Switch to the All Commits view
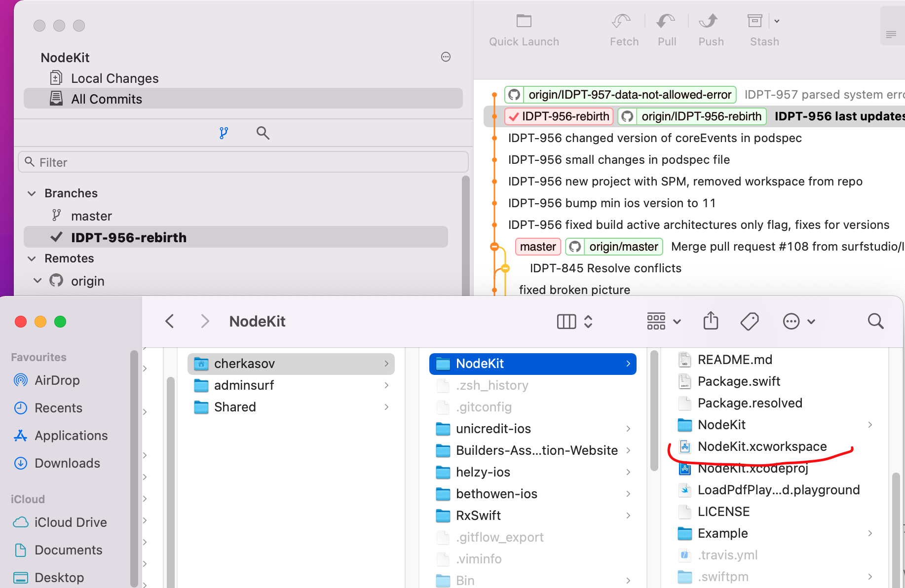 (107, 99)
